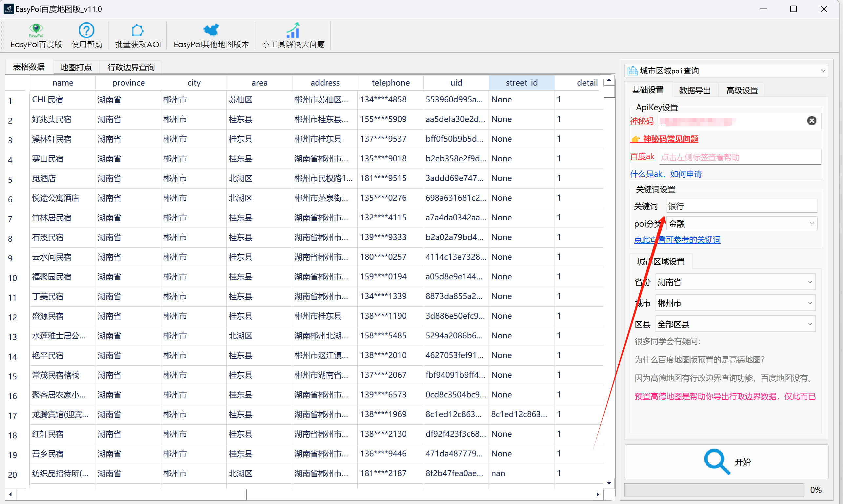Click the vertical scrollbar down arrow
Image resolution: width=843 pixels, height=504 pixels.
click(609, 483)
